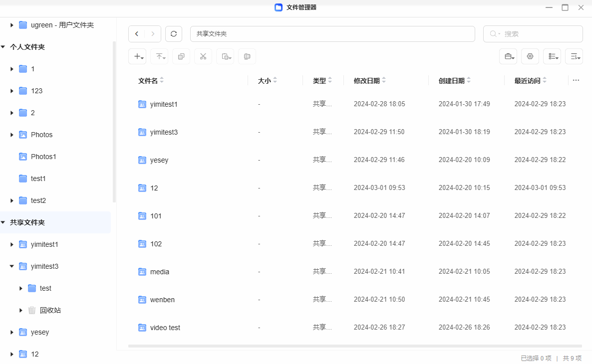Viewport: 592px width, 364px height.
Task: Expand sidebar yimitest1 shared folder arrow
Action: [11, 244]
